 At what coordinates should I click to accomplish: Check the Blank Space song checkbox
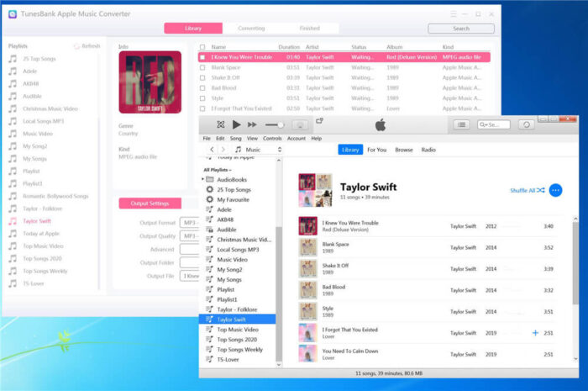point(202,67)
